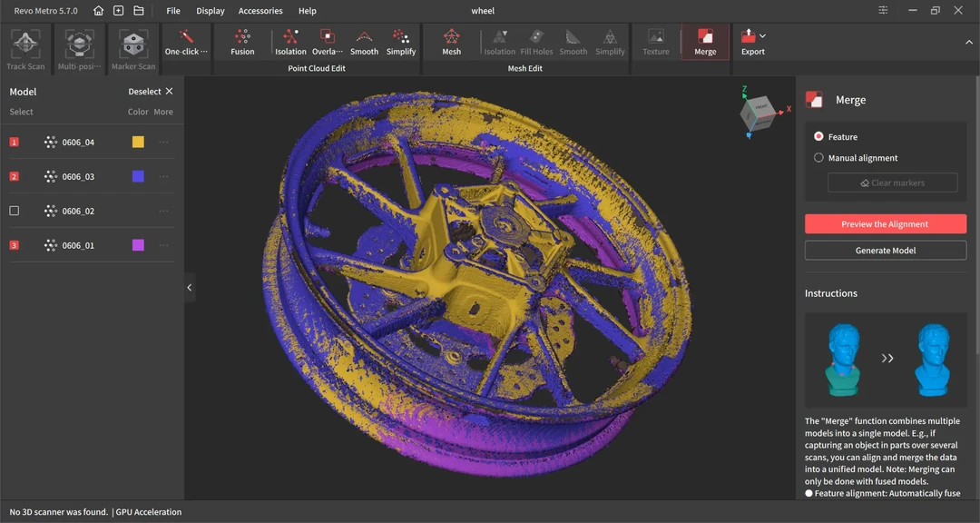
Task: Open settings sliders icon in title bar
Action: [883, 11]
